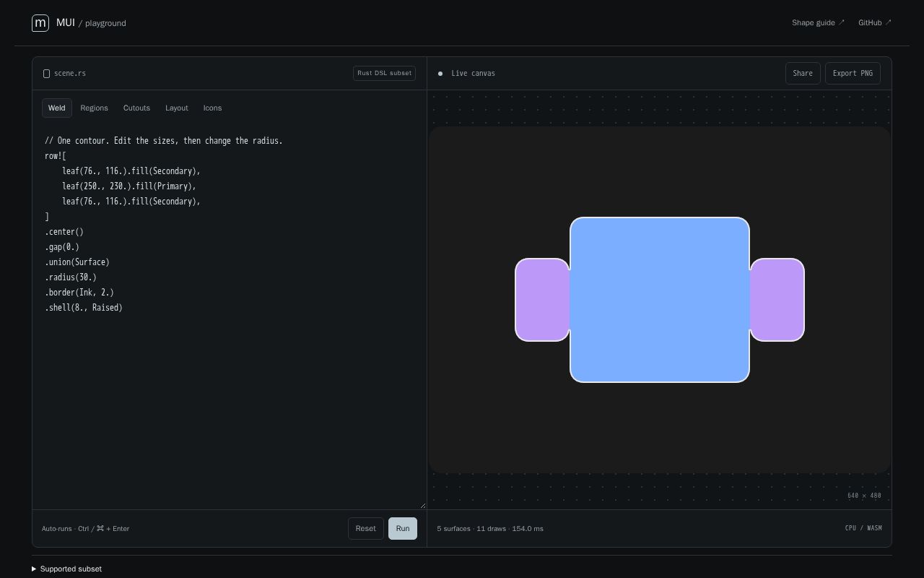The height and width of the screenshot is (578, 924).
Task: Switch to the Regions tab
Action: tap(95, 108)
